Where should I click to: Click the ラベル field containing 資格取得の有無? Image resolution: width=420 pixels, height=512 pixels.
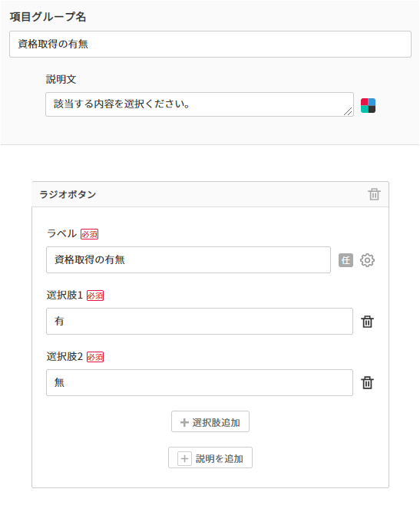pos(188,260)
